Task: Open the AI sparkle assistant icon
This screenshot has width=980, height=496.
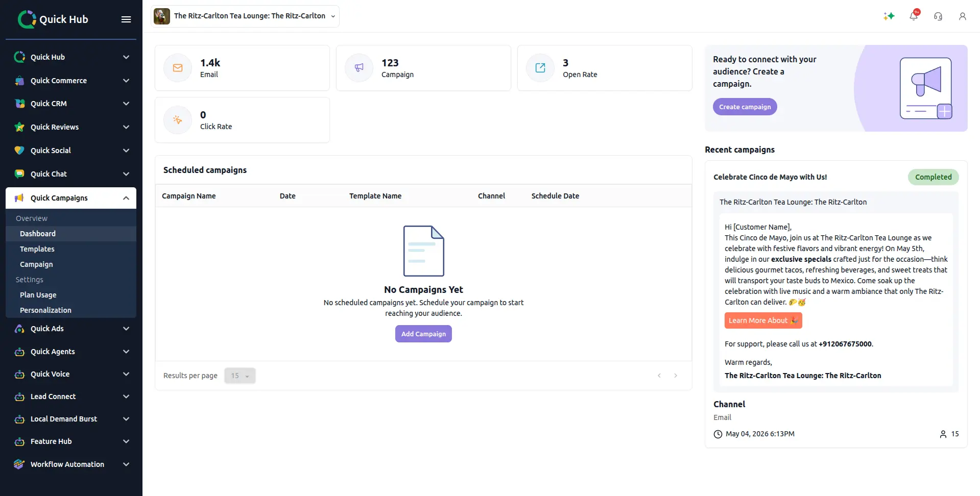Action: click(889, 16)
